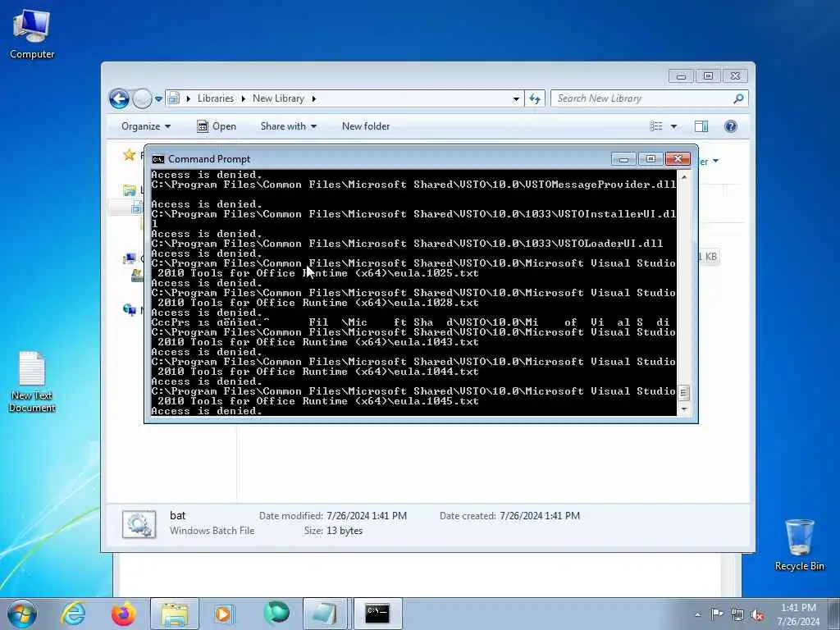The width and height of the screenshot is (840, 630).
Task: Select the Network node in navigation pane
Action: pyautogui.click(x=129, y=309)
